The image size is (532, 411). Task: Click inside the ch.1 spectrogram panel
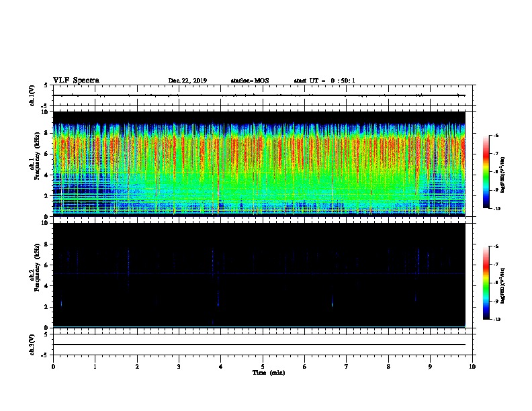(x=259, y=164)
